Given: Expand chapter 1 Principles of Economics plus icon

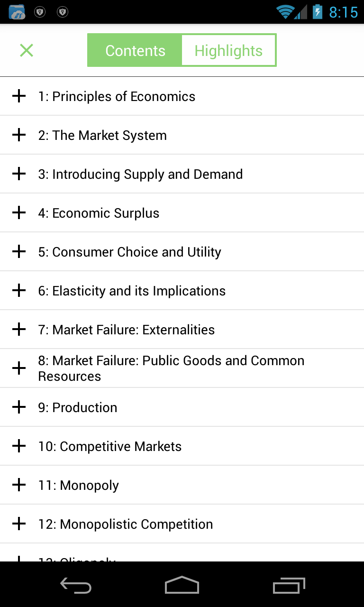Looking at the screenshot, I should pyautogui.click(x=19, y=96).
